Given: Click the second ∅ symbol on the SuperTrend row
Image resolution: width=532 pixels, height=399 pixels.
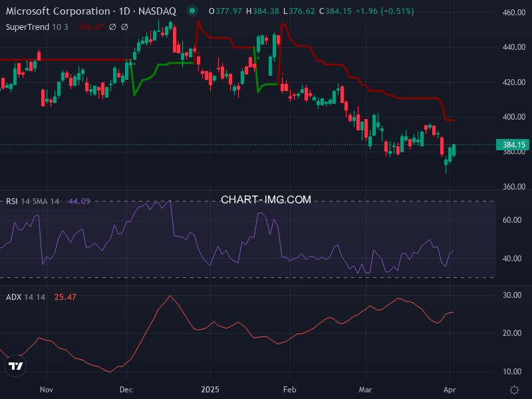Looking at the screenshot, I should click(124, 27).
